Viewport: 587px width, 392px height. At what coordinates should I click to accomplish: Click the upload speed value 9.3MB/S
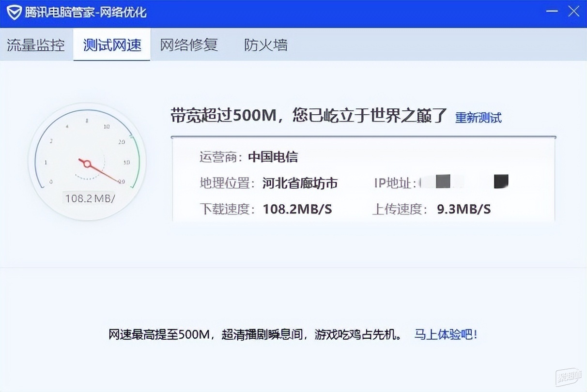point(464,209)
